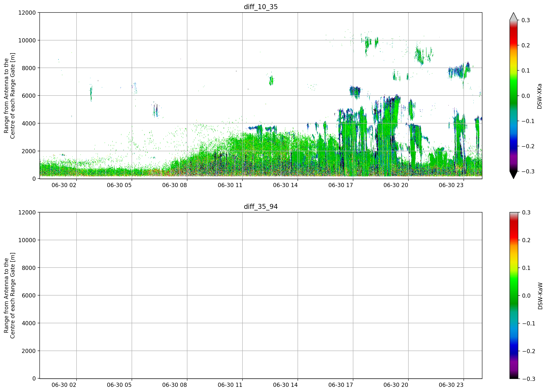Click the 6000 y-axis label on bottom plot

[29, 295]
